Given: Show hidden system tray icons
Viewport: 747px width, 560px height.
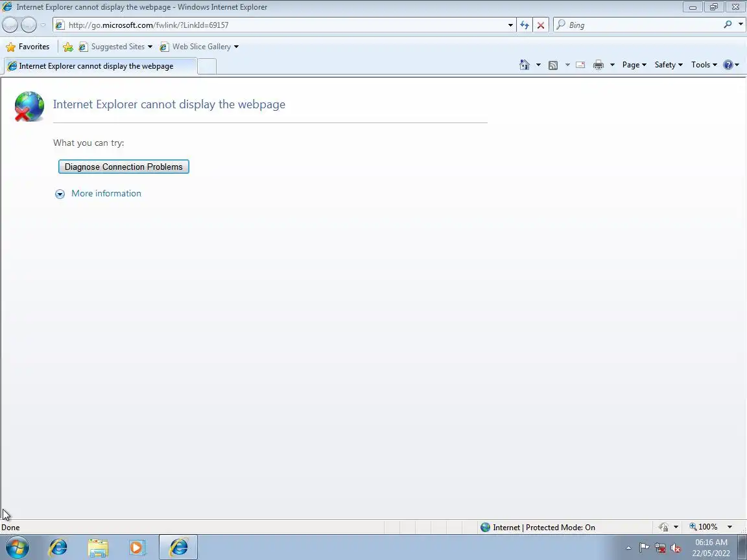Looking at the screenshot, I should pos(628,548).
